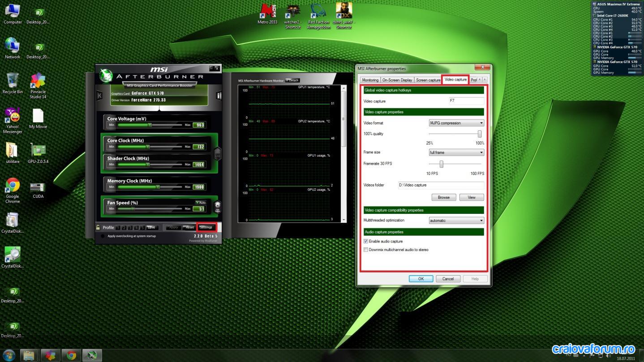Open Afterburner info panel via i button

[219, 95]
